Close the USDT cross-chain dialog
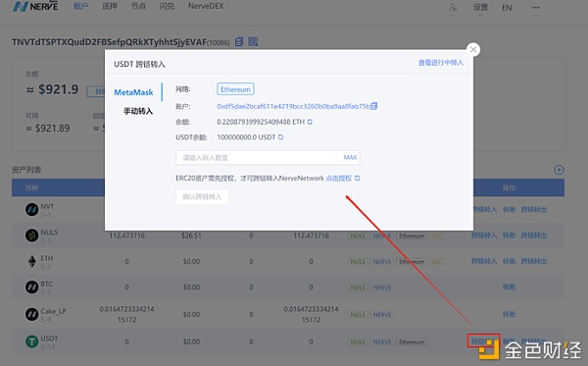The image size is (588, 366). pos(473,49)
